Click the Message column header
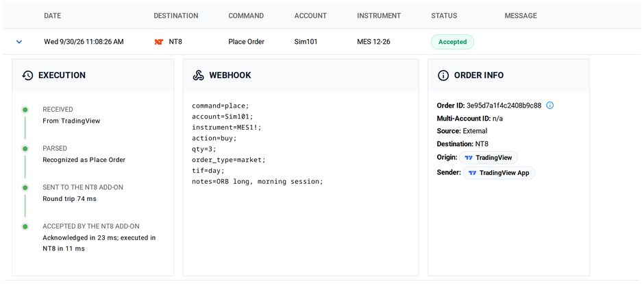 (521, 16)
